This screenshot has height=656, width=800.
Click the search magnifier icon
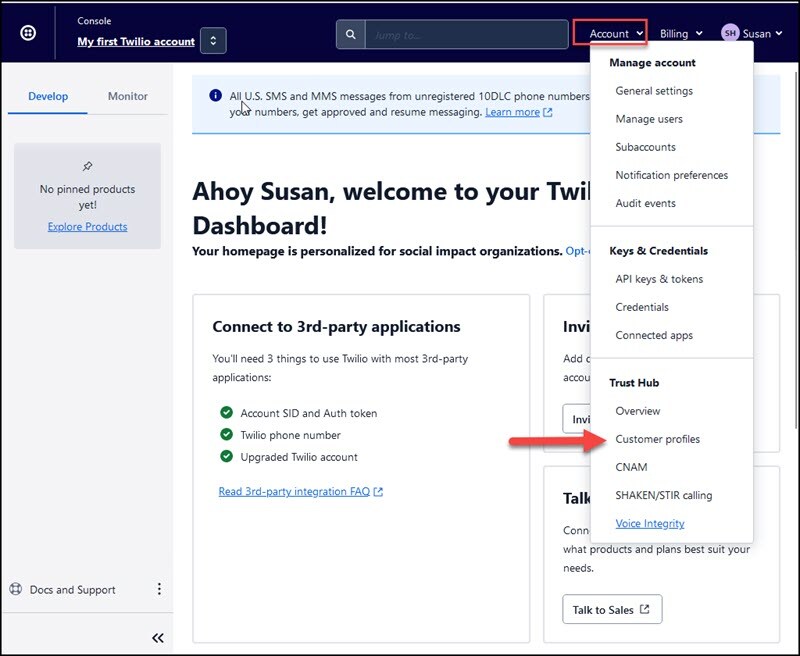[351, 34]
